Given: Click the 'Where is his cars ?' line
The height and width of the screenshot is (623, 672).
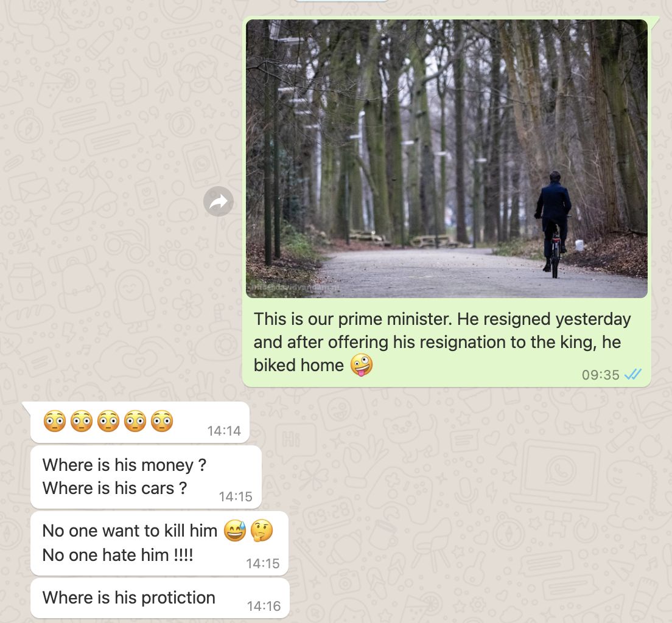Looking at the screenshot, I should coord(114,488).
